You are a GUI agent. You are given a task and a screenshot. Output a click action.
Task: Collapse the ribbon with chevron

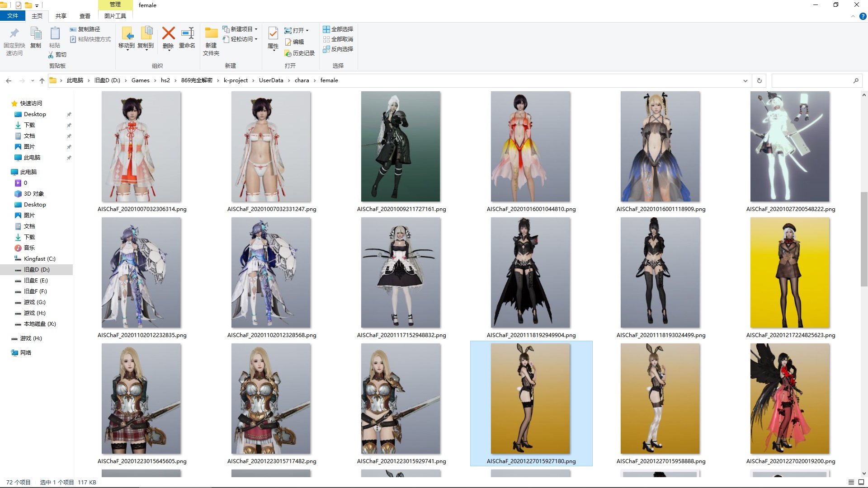click(x=853, y=16)
